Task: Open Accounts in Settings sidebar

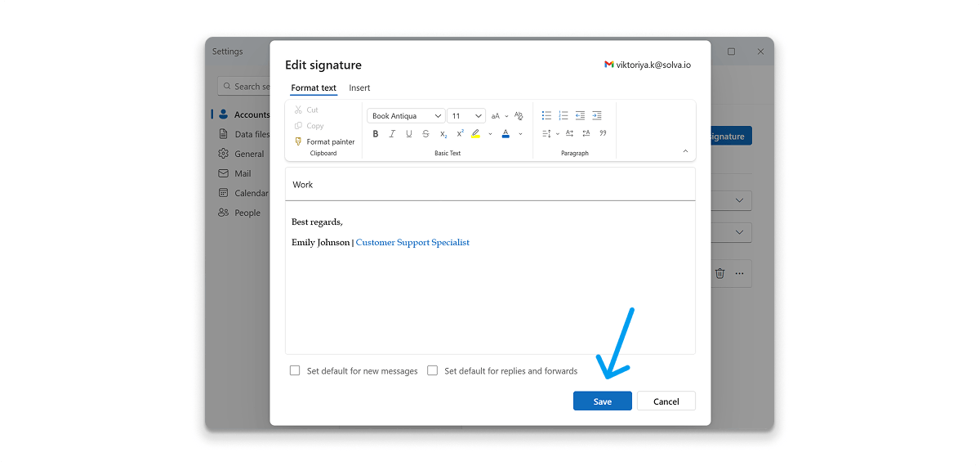Action: (243, 114)
